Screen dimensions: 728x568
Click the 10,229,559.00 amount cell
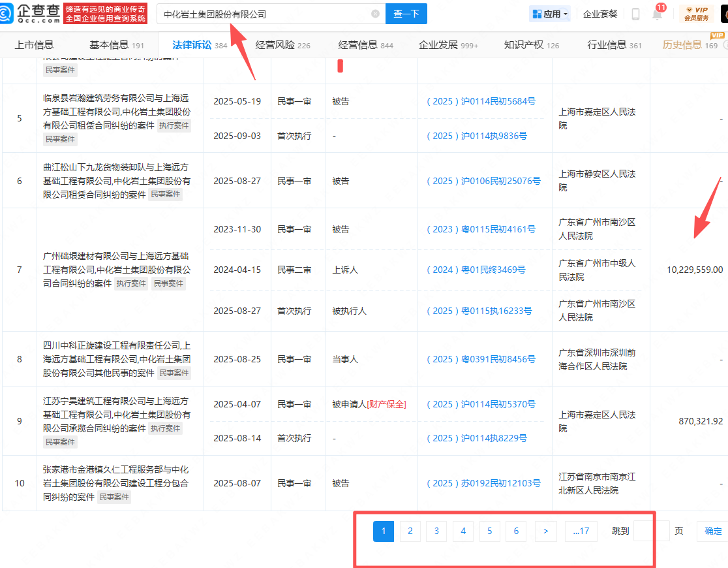pos(695,270)
